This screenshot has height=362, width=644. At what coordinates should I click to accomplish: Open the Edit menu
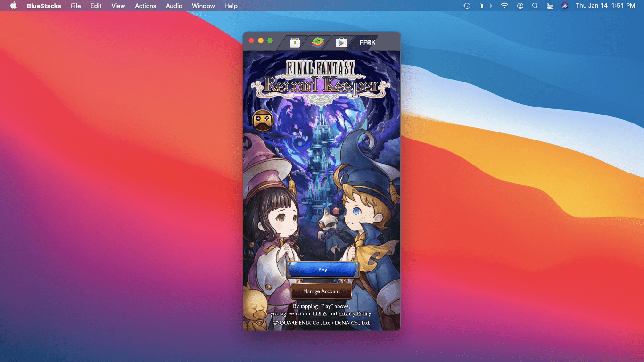click(x=96, y=6)
